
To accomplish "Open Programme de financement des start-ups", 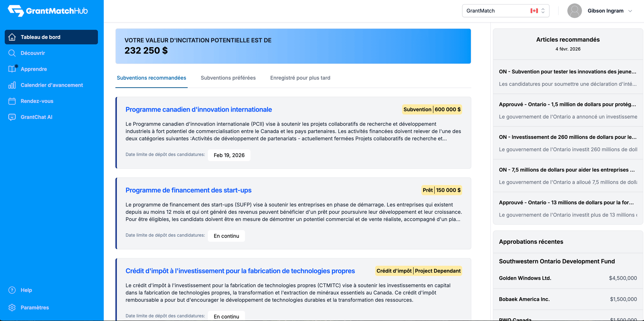I will 188,190.
